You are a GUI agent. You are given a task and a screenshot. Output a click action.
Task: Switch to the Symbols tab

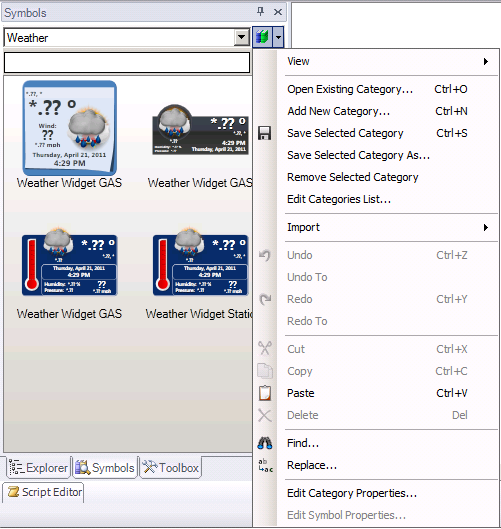click(105, 468)
